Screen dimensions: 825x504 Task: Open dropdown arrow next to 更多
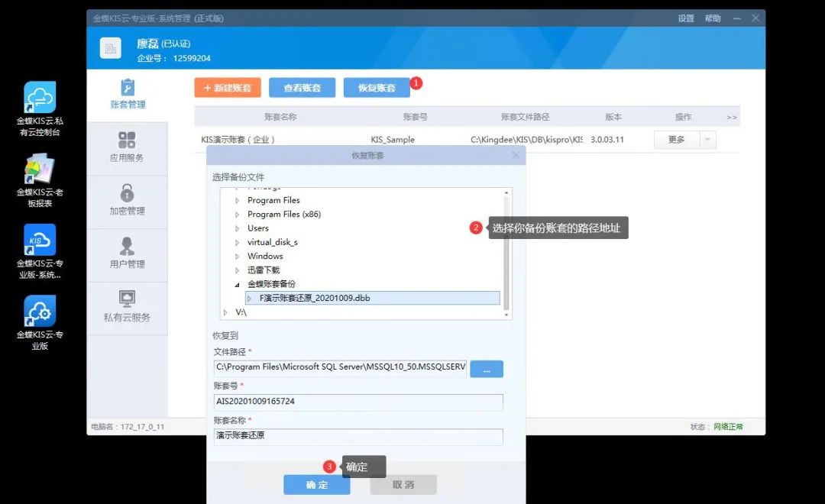pyautogui.click(x=707, y=140)
